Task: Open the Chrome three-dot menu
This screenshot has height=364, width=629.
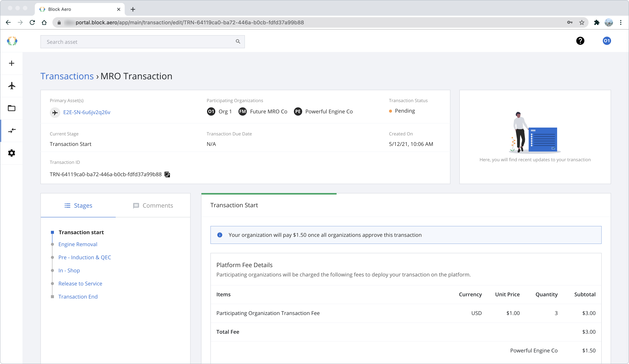Action: pos(621,22)
